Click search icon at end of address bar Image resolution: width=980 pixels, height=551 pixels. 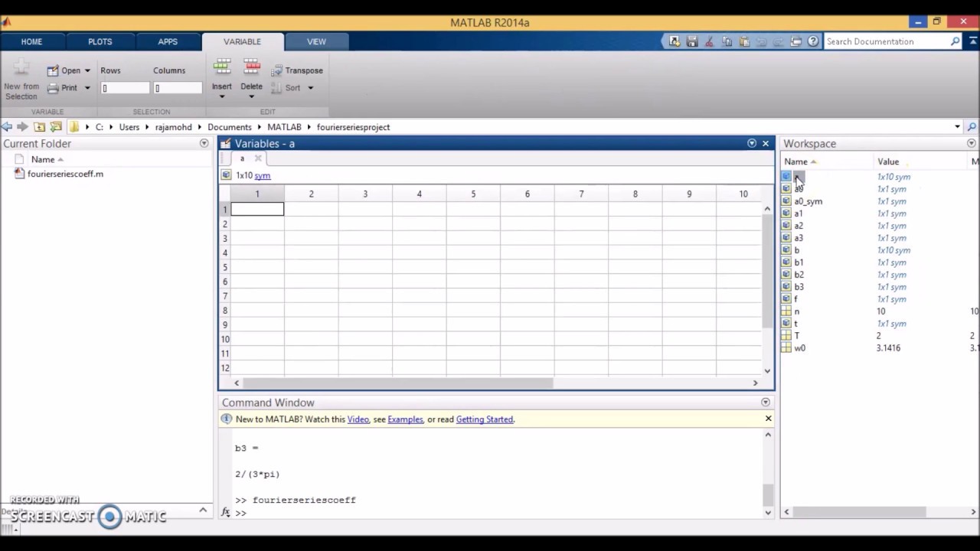pyautogui.click(x=972, y=127)
